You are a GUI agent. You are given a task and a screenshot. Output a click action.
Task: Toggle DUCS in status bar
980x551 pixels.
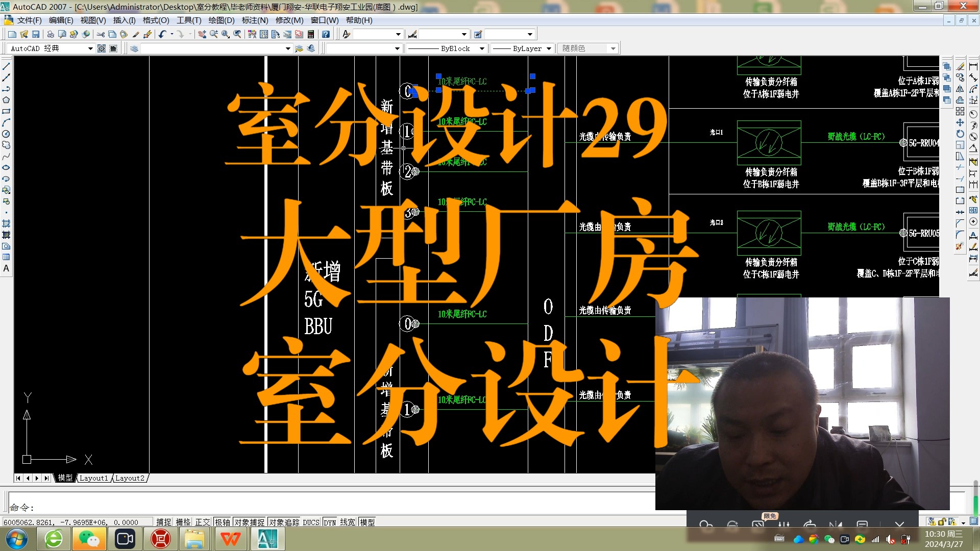click(x=311, y=522)
